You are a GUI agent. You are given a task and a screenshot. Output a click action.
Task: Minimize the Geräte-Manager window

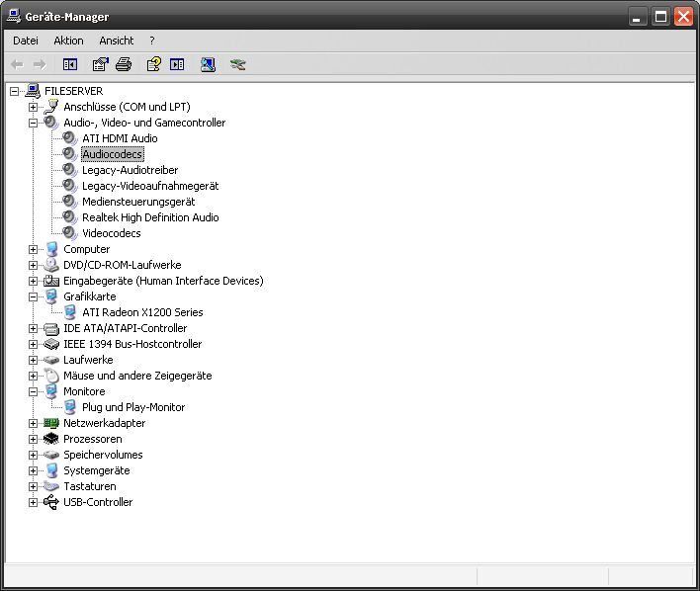coord(638,17)
